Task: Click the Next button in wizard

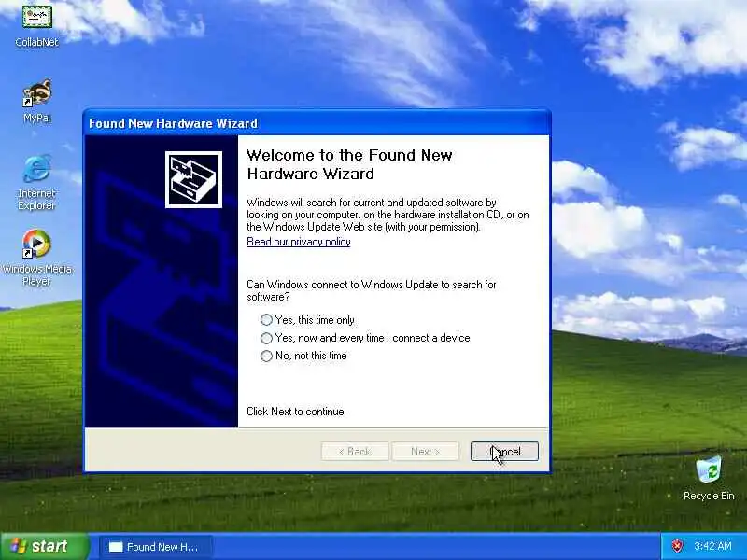Action: point(425,452)
